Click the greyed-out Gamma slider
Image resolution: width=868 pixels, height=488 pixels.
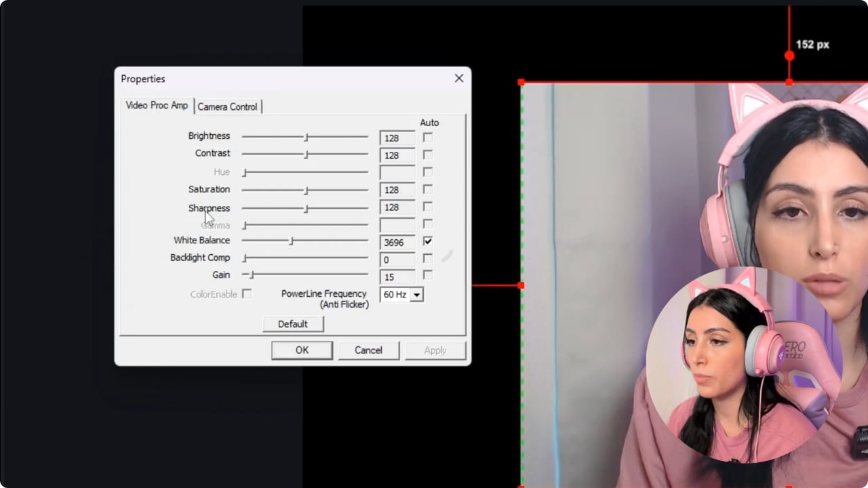point(305,224)
